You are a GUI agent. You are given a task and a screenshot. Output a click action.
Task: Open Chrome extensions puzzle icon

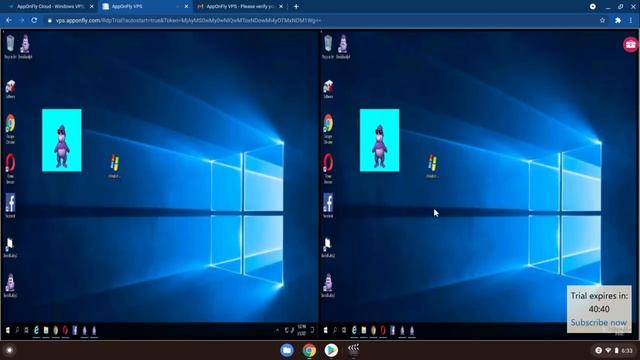pos(618,20)
